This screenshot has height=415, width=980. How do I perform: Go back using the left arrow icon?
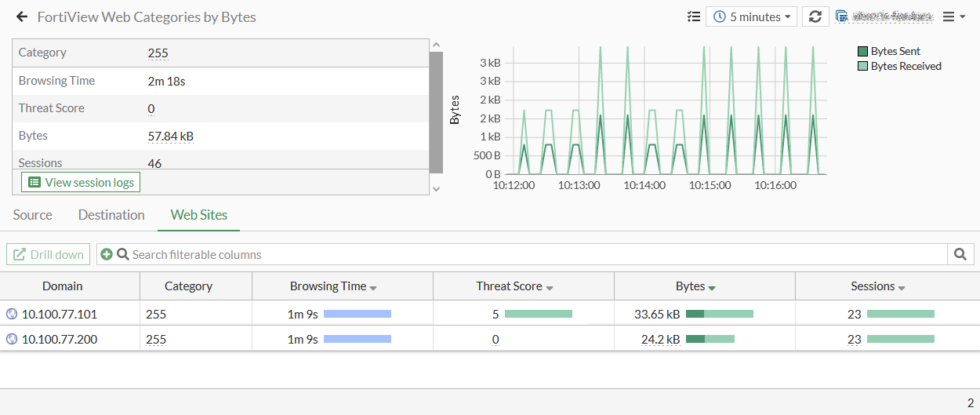point(22,16)
